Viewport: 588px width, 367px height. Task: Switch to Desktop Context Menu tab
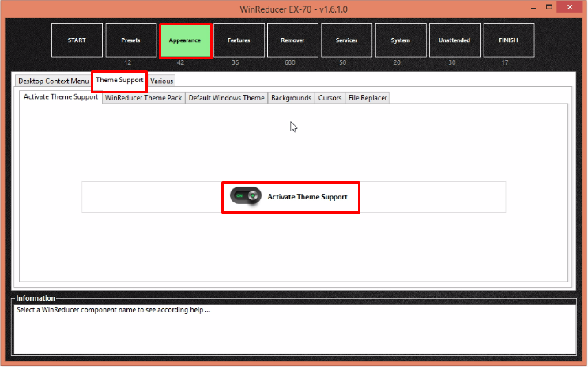[x=53, y=81]
